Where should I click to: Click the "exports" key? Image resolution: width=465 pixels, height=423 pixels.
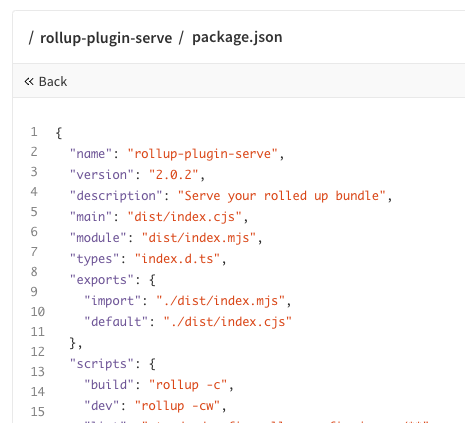[x=102, y=280]
